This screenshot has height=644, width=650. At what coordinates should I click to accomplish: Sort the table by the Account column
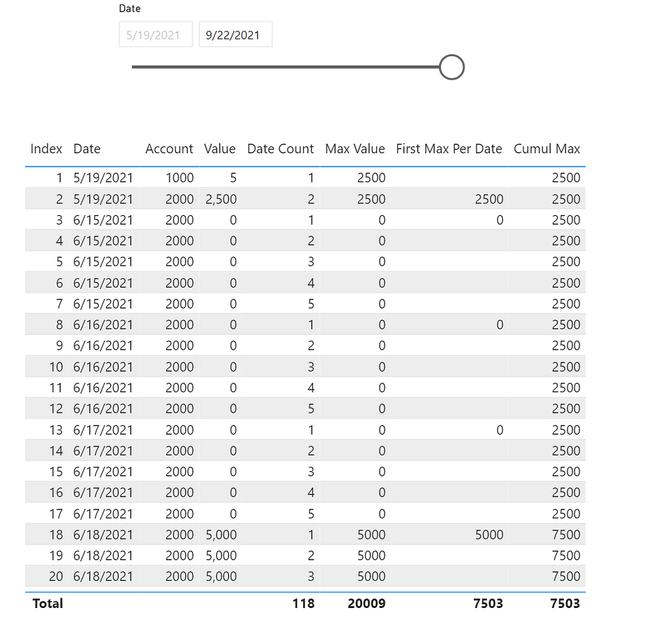tap(169, 149)
